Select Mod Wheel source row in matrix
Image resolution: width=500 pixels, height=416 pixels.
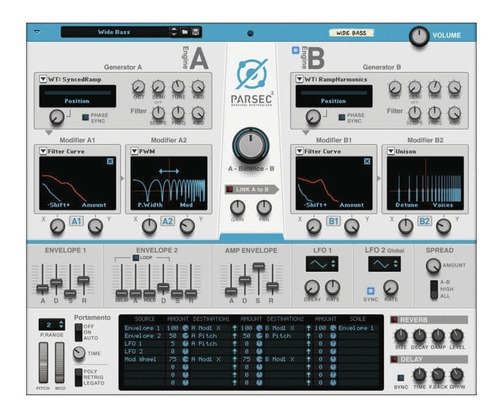[140, 359]
